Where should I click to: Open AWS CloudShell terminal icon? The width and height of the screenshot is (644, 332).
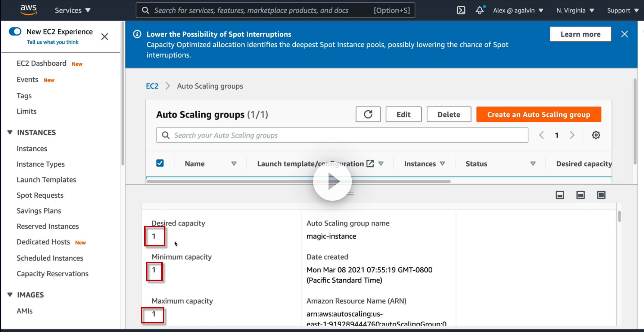click(x=461, y=10)
